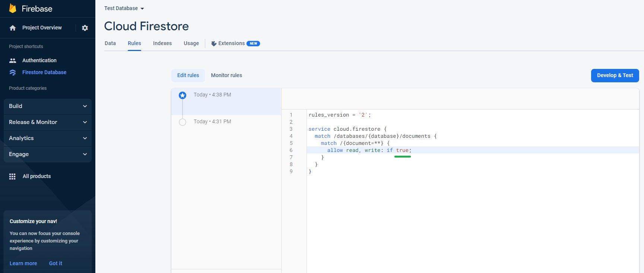
Task: Select the Monitor rules view
Action: (x=226, y=75)
